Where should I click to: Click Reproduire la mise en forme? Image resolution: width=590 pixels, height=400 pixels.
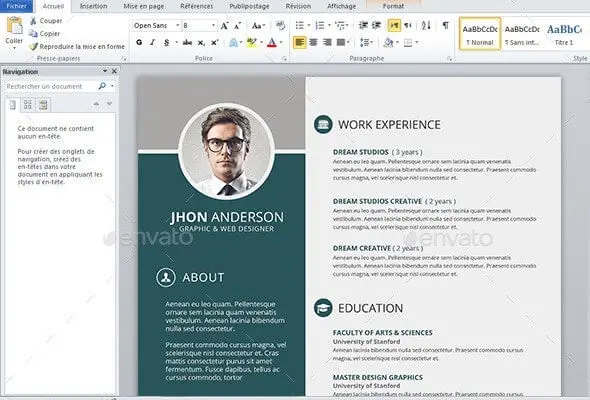click(77, 46)
